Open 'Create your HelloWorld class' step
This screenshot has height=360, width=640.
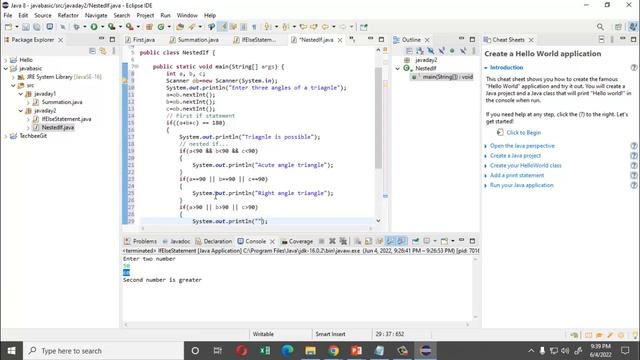(526, 165)
